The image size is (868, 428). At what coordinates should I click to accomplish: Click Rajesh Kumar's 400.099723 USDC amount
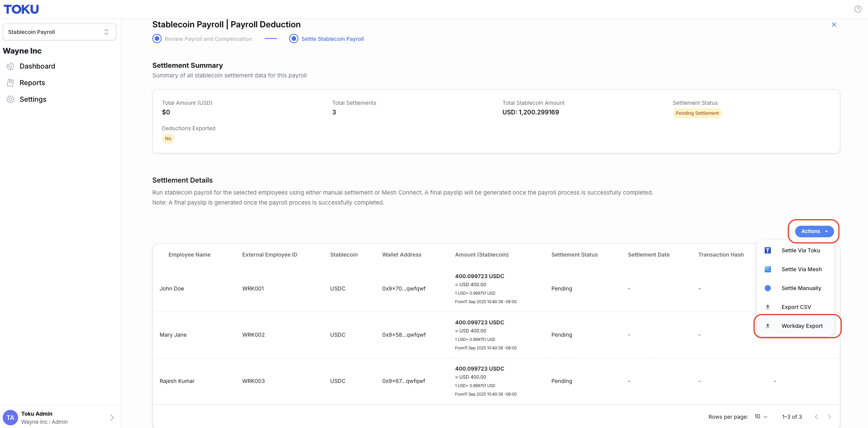click(480, 369)
